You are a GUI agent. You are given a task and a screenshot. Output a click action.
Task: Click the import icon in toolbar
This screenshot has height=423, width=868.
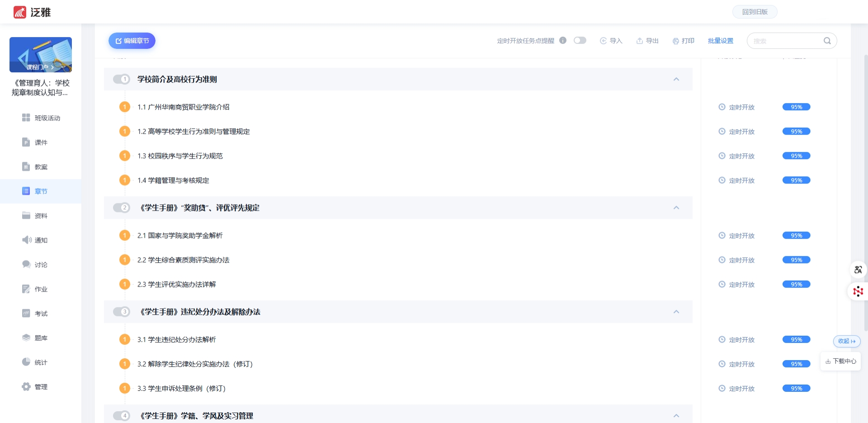(x=603, y=41)
